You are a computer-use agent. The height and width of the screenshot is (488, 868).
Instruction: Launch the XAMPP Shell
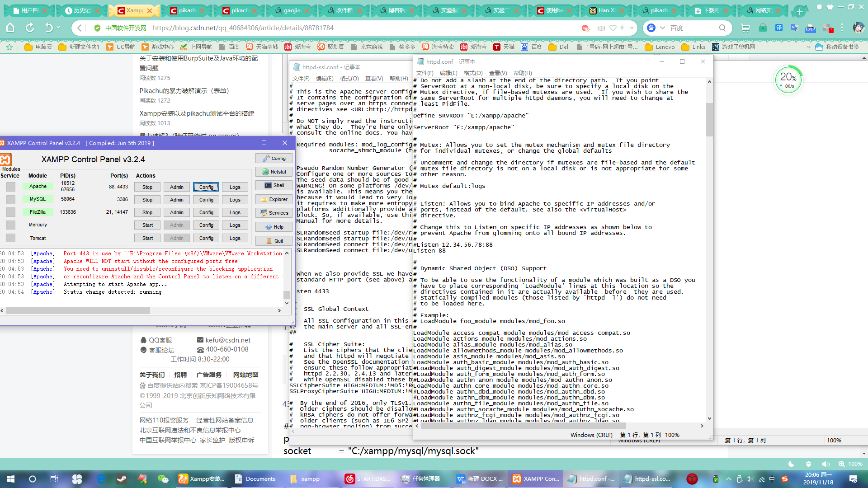coord(274,185)
